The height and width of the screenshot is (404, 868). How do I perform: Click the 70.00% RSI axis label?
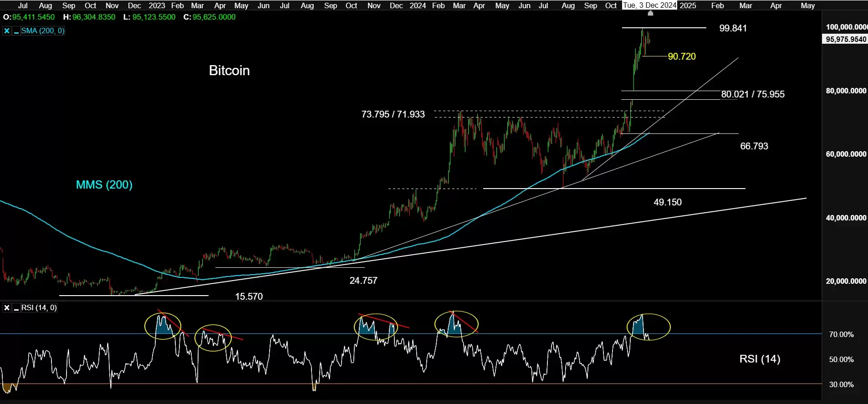pyautogui.click(x=841, y=334)
